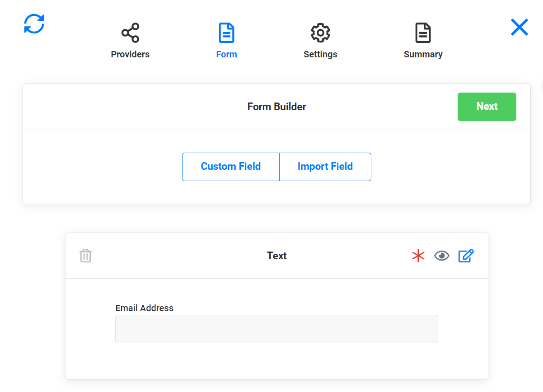Click the Import Field button
This screenshot has height=392, width=543.
click(x=325, y=167)
